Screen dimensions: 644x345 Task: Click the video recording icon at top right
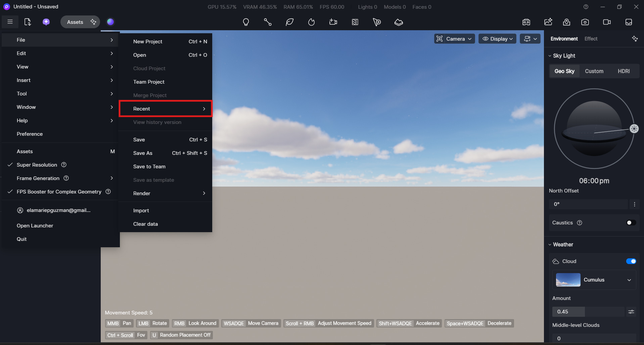click(607, 22)
